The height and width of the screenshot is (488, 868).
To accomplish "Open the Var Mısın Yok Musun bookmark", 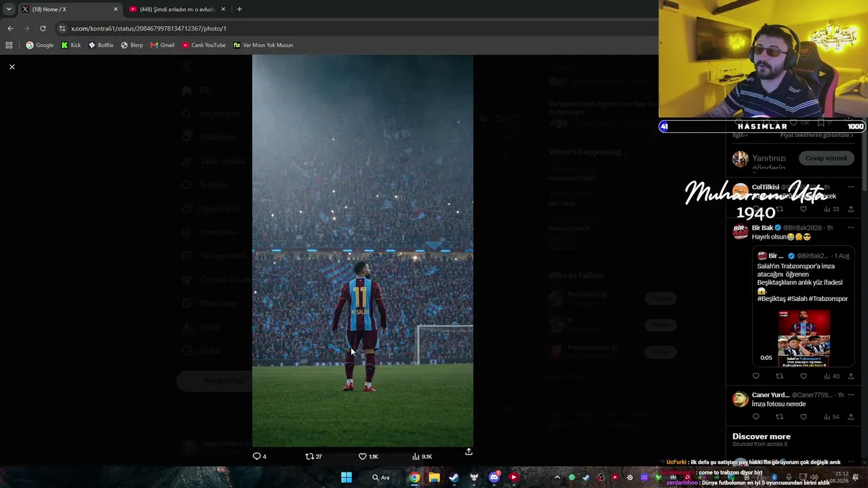I will click(x=263, y=45).
